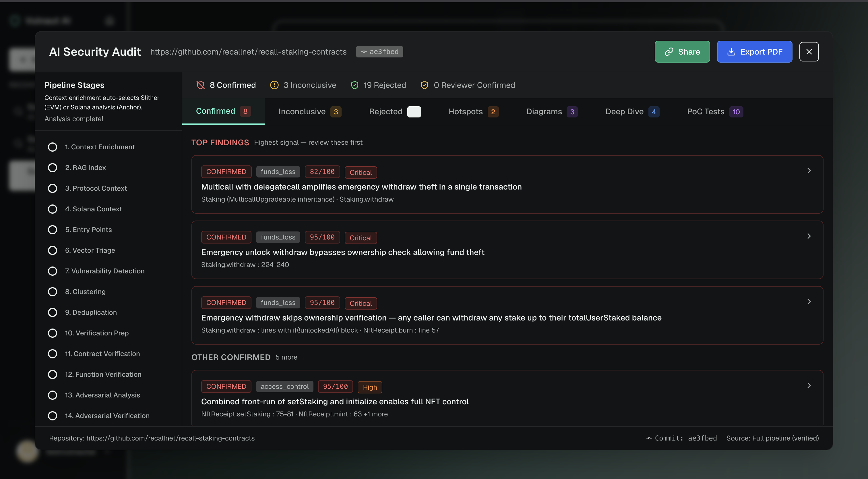Click the green shield icon beside 19 Rejected

(x=354, y=85)
